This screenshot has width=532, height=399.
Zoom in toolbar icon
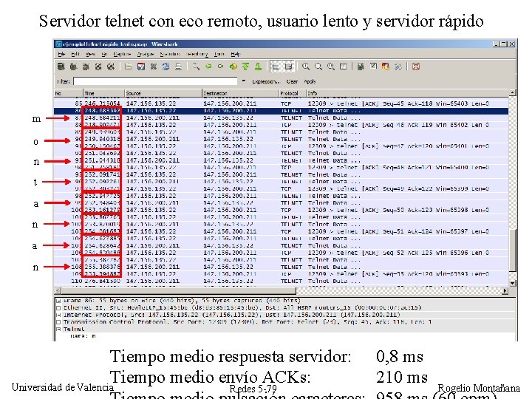pyautogui.click(x=306, y=66)
